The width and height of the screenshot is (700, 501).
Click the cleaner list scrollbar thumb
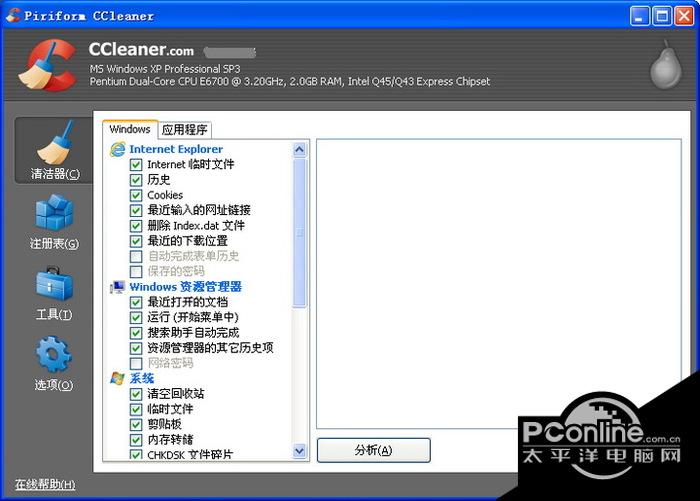coord(300,233)
